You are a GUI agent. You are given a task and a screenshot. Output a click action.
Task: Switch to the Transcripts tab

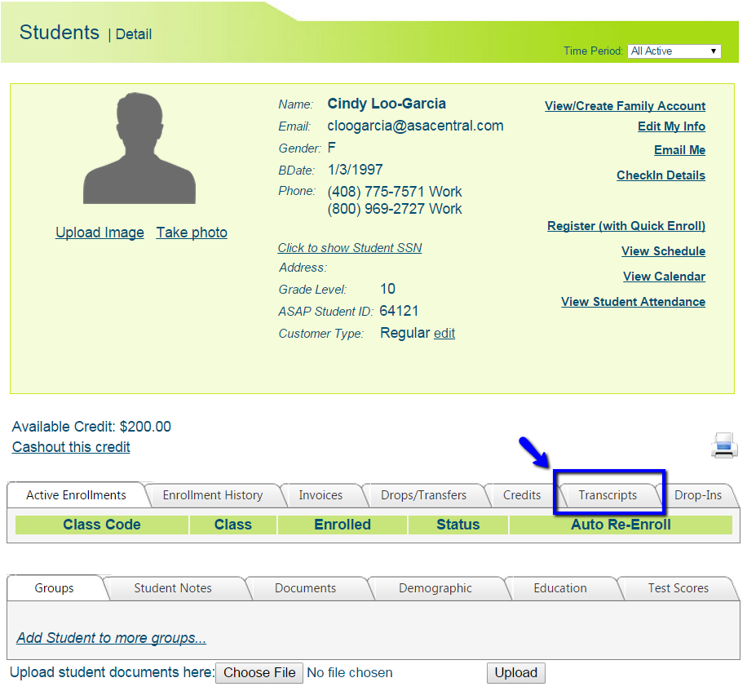pos(608,495)
